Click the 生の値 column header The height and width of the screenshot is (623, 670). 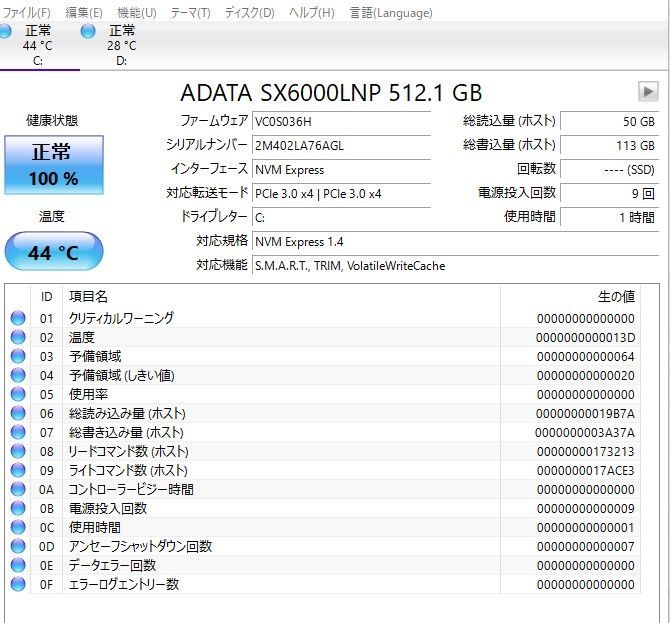570,296
